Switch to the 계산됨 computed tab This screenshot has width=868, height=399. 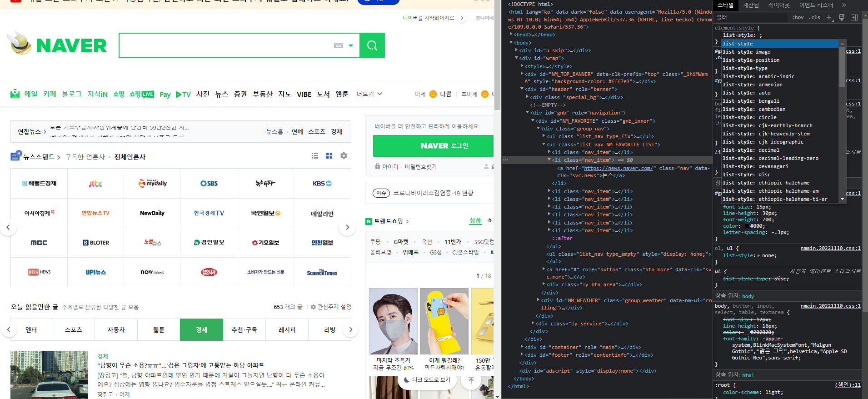[x=751, y=5]
